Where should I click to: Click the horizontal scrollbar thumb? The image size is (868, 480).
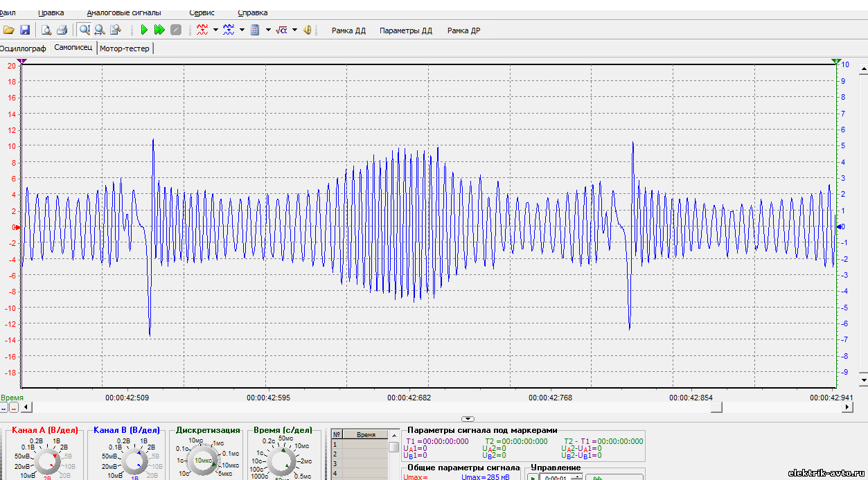tap(716, 407)
